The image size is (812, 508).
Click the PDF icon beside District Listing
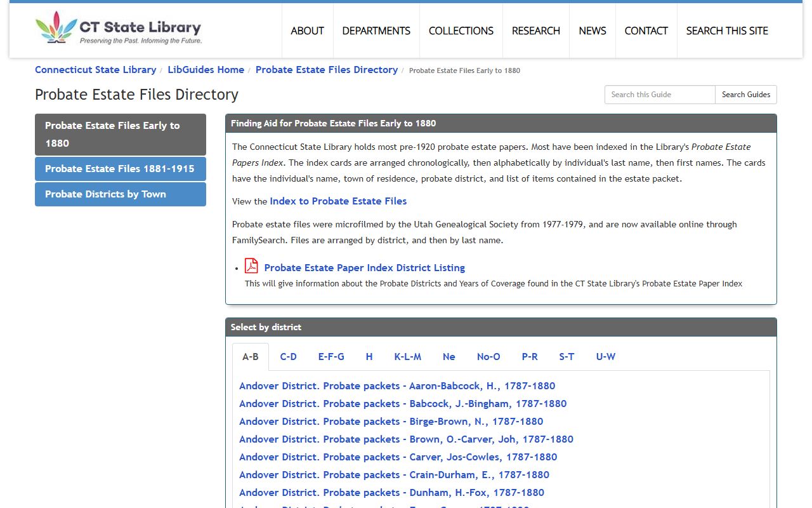click(251, 266)
